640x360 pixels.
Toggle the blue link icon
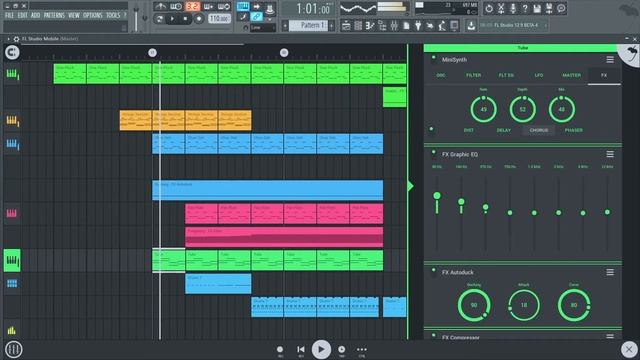click(x=257, y=17)
